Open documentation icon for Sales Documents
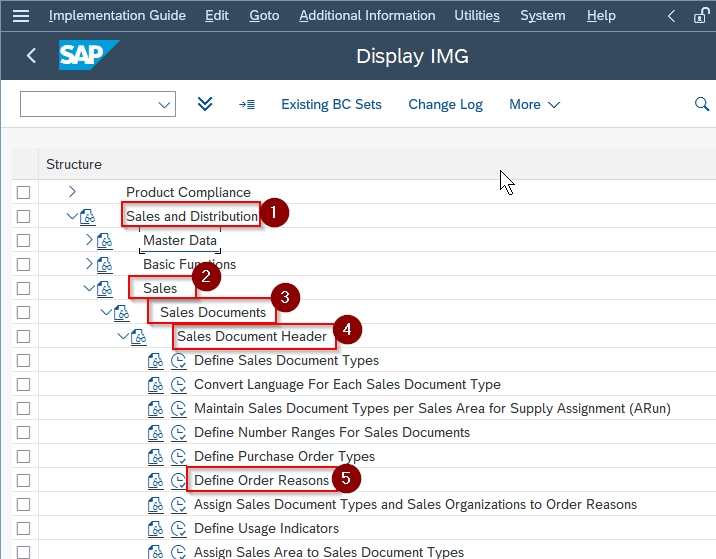716x559 pixels. [121, 313]
